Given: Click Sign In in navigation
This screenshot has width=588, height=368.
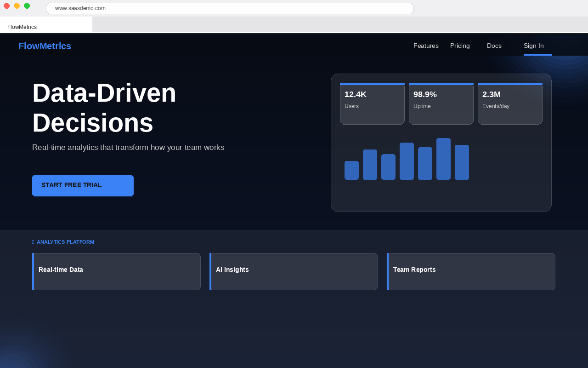Looking at the screenshot, I should 534,46.
